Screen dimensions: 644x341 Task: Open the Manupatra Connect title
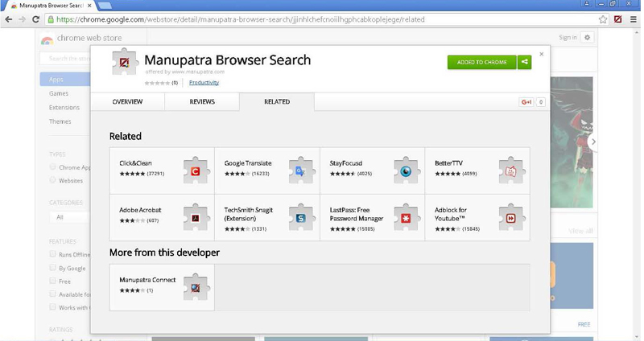tap(147, 279)
